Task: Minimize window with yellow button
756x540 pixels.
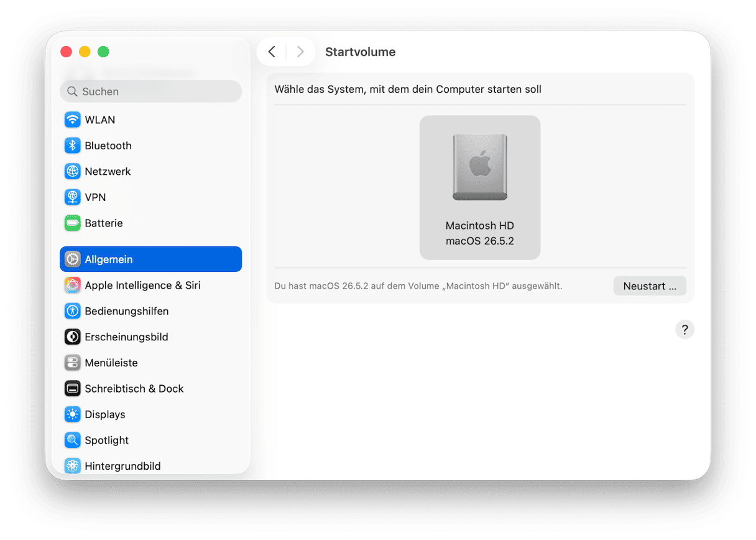Action: pos(85,52)
